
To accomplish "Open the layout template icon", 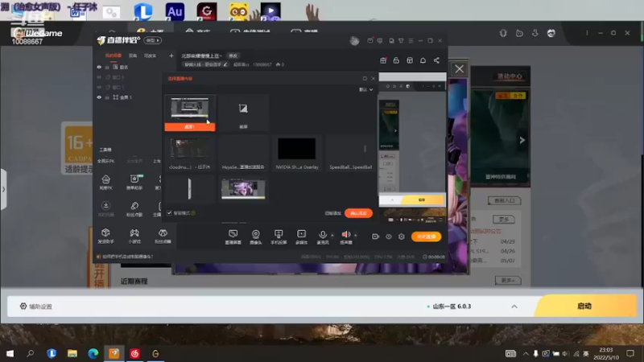I will tap(410, 60).
